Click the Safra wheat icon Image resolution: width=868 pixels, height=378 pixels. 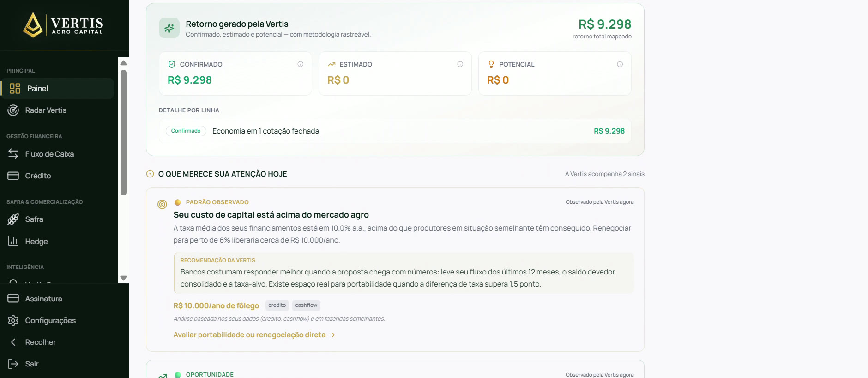point(13,219)
